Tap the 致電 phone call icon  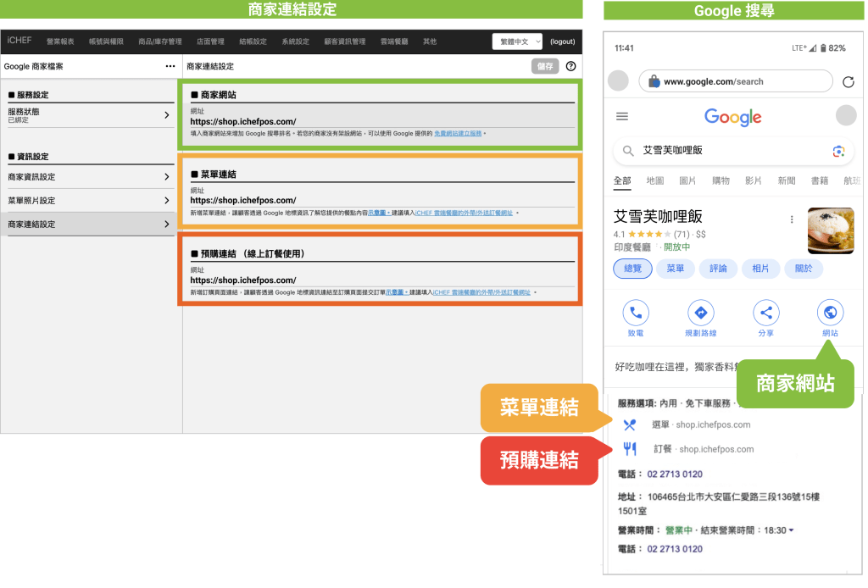tap(636, 313)
